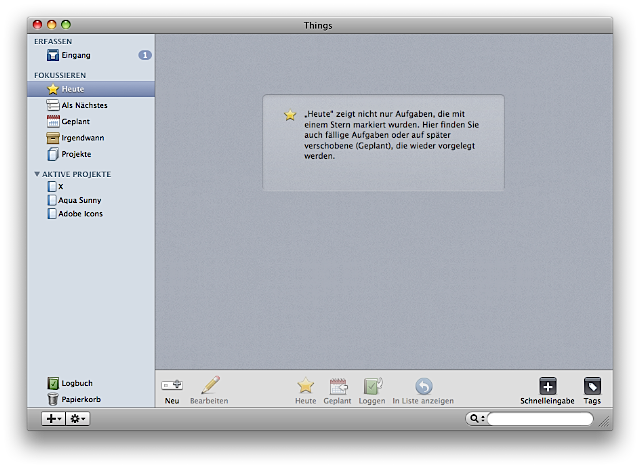Open the gear actions dropdown button
This screenshot has height=468, width=640.
tap(78, 419)
